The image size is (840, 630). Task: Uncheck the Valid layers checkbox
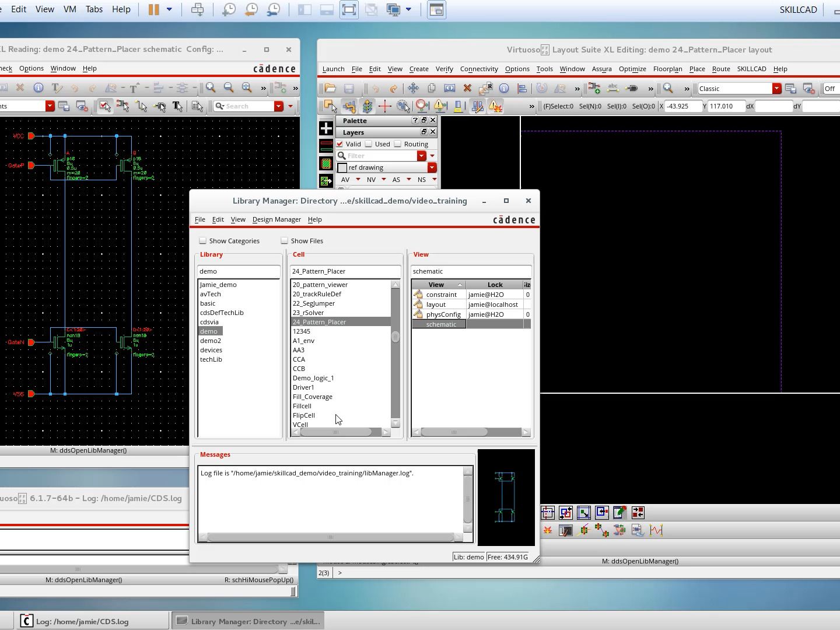pyautogui.click(x=340, y=144)
